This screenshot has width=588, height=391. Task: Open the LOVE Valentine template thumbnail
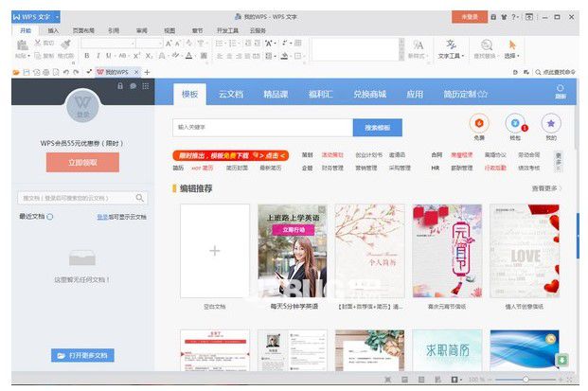click(x=525, y=251)
